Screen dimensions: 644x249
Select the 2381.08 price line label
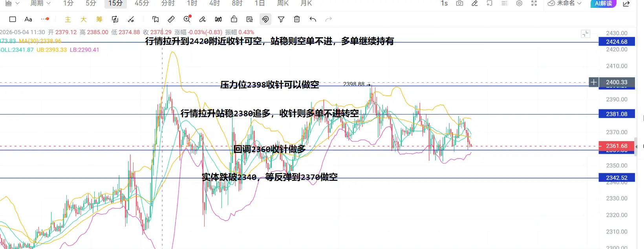(617, 114)
